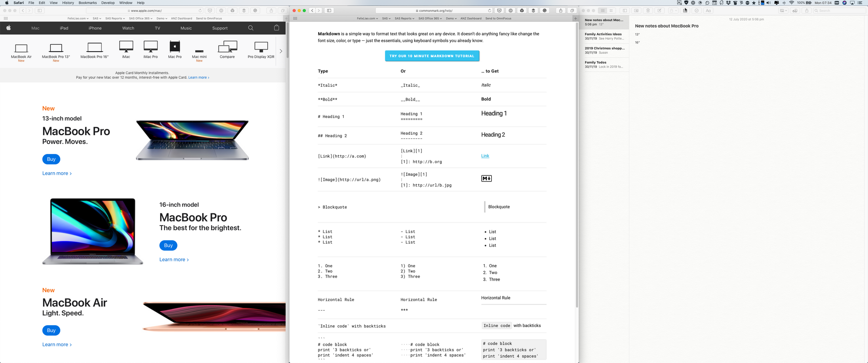Expand Demo favorites in commonmark.org window
The width and height of the screenshot is (868, 363).
point(451,18)
